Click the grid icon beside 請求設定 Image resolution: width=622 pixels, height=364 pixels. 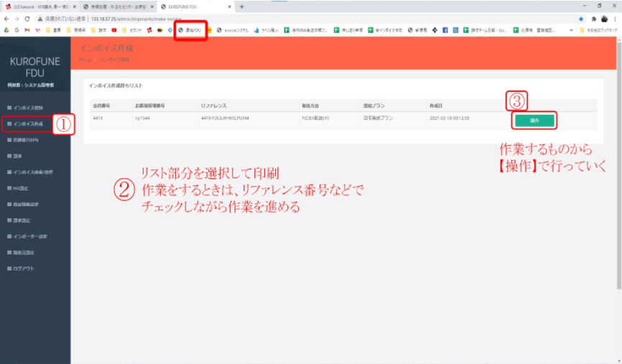9,220
